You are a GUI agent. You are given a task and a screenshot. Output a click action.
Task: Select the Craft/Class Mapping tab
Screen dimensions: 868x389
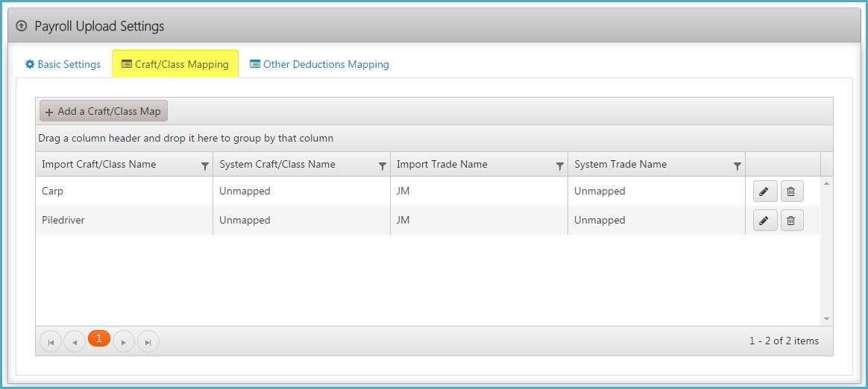coord(175,64)
